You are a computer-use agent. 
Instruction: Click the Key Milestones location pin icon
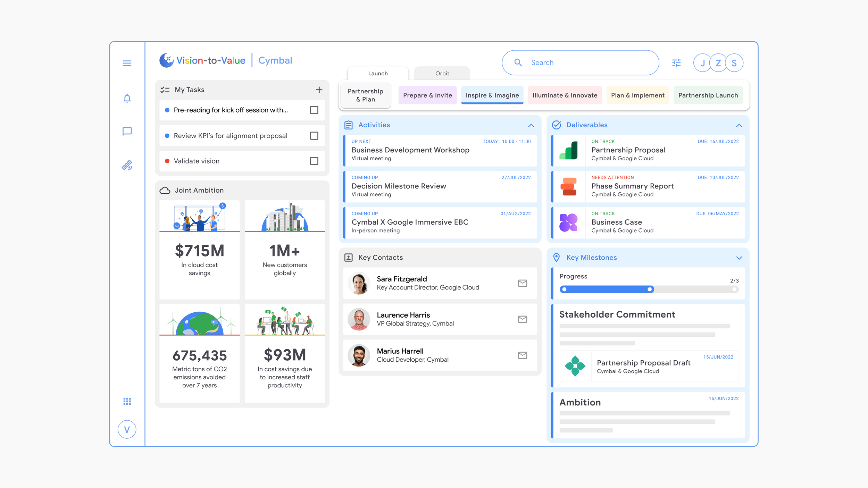tap(557, 258)
